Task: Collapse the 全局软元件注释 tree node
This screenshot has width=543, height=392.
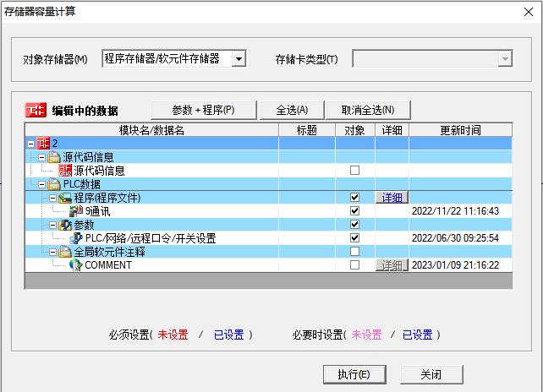Action: coord(52,252)
